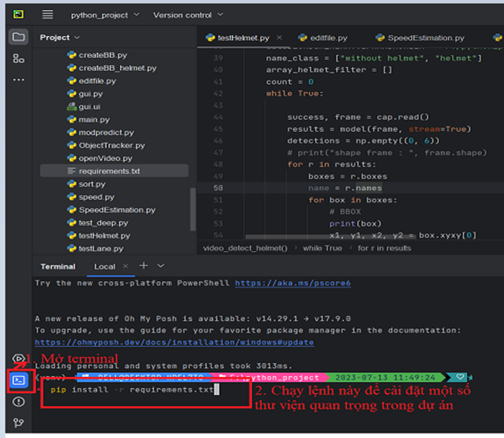The width and height of the screenshot is (504, 438).
Task: Select requirements.txt in the project tree
Action: [x=114, y=171]
